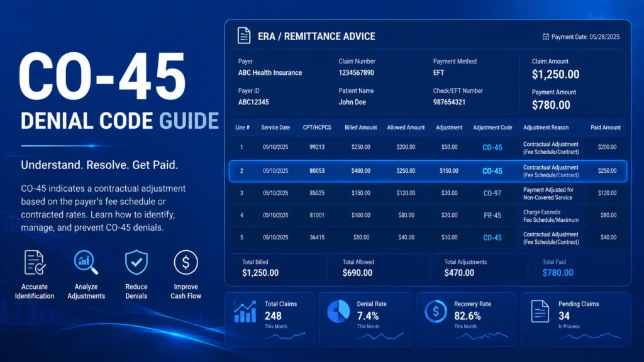This screenshot has height=362, width=644.
Task: Click 'Charge Exceeds Fee Schedule/Maximum' reason
Action: [551, 216]
